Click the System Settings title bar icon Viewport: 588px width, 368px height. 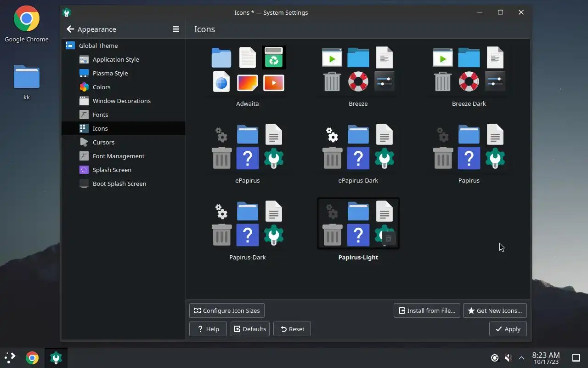coord(67,12)
